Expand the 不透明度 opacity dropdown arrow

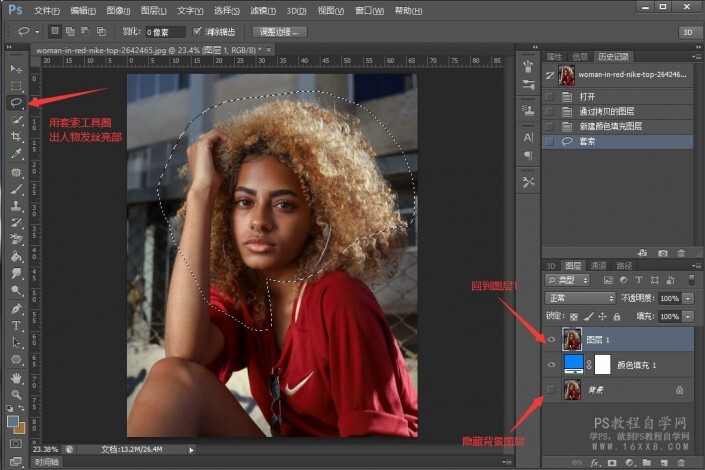pyautogui.click(x=686, y=298)
